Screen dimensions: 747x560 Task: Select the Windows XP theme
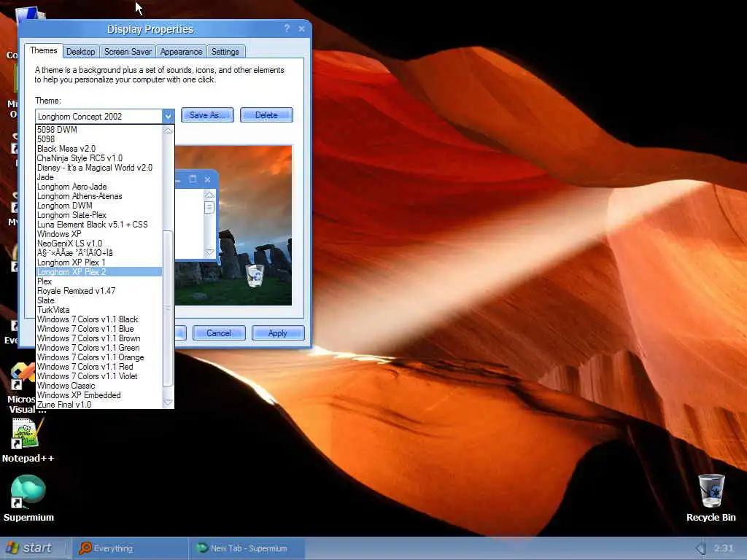(99, 234)
